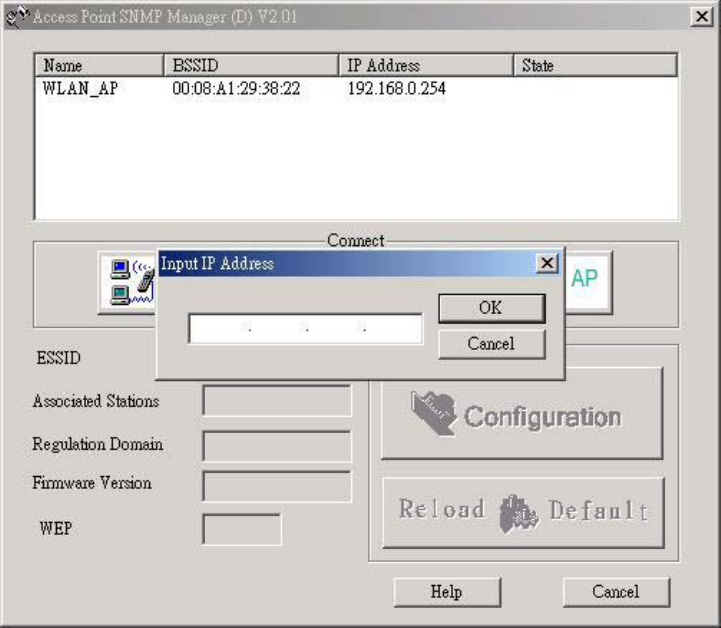Click the WEP field

click(242, 529)
